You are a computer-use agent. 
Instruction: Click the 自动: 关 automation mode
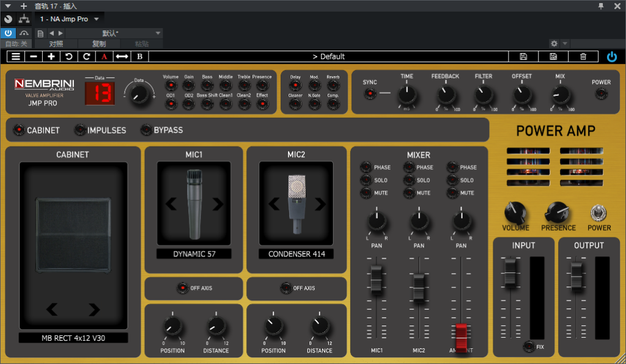(x=17, y=44)
